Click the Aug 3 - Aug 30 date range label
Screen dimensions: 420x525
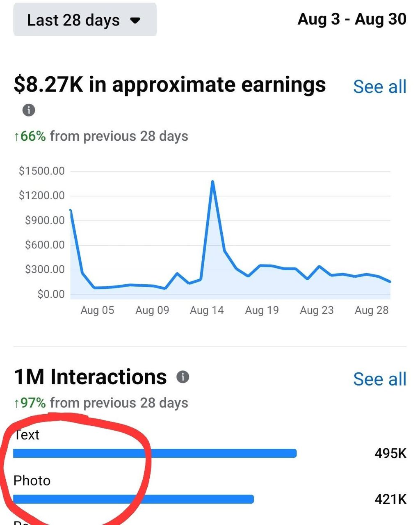coord(352,19)
